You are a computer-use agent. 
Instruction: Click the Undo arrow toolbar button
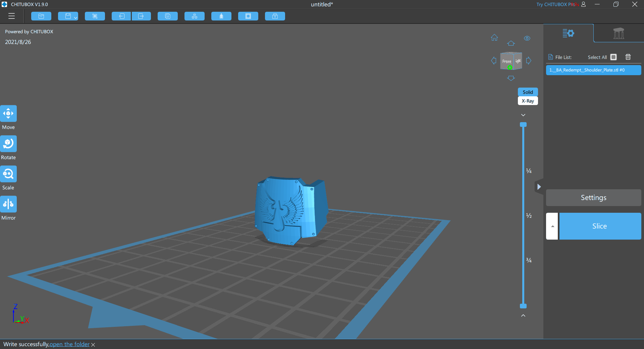pyautogui.click(x=121, y=16)
